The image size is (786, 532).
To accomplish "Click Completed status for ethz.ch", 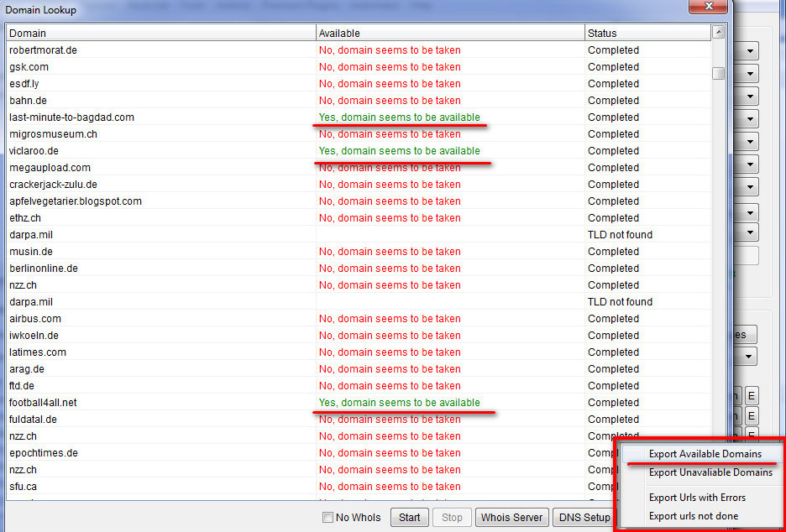I will (x=613, y=218).
